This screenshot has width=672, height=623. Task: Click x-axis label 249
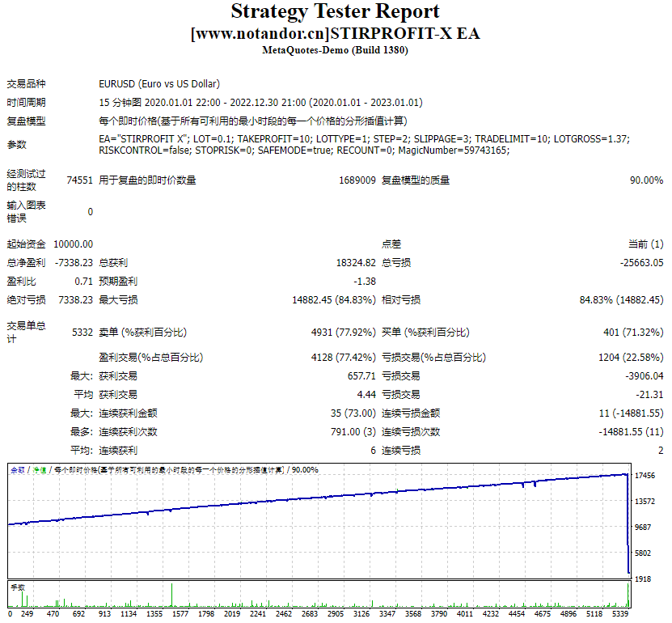click(27, 613)
